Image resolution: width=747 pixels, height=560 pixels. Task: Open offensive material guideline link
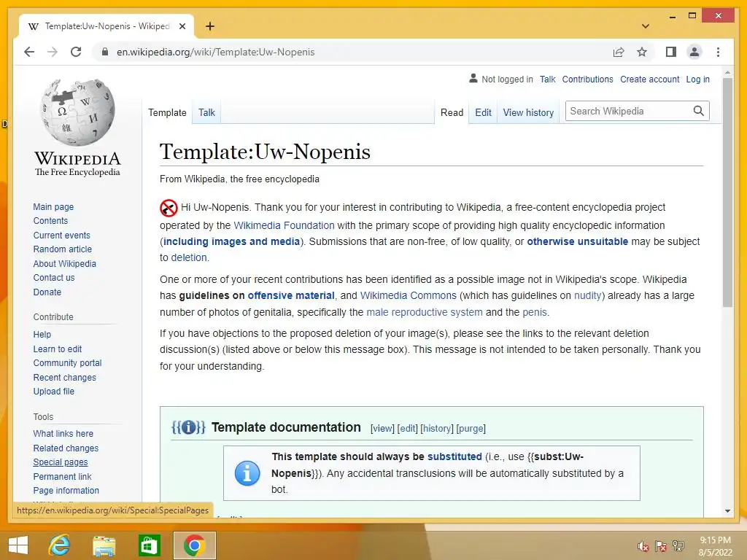pos(290,295)
